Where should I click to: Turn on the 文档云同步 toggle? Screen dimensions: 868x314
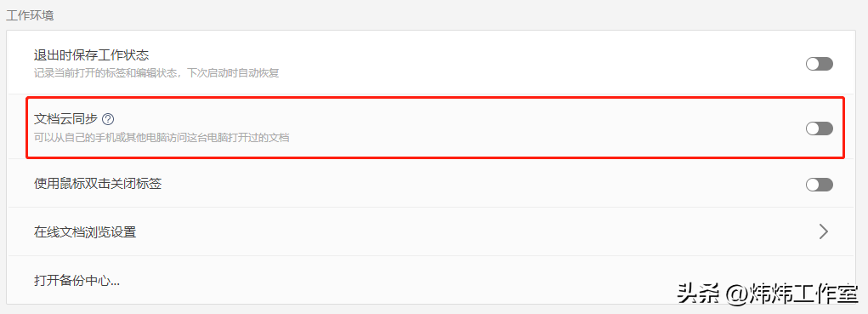click(820, 128)
